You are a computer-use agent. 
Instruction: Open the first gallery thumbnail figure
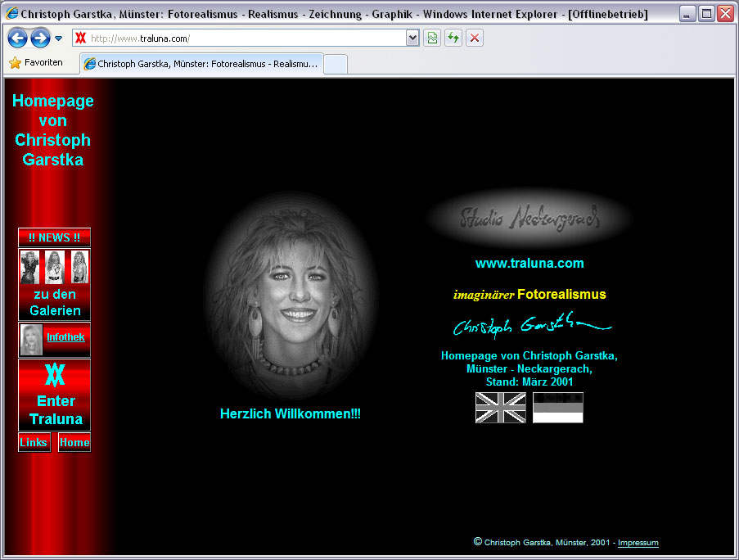(29, 267)
